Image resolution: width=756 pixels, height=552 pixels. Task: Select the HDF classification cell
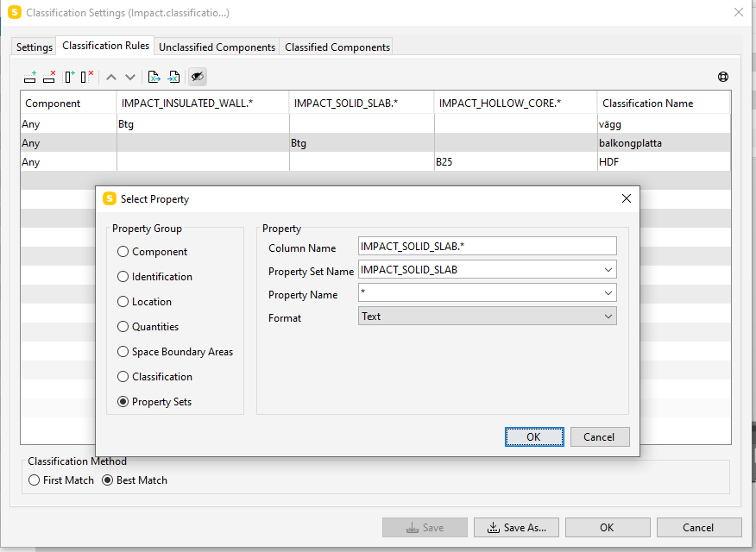tap(664, 162)
